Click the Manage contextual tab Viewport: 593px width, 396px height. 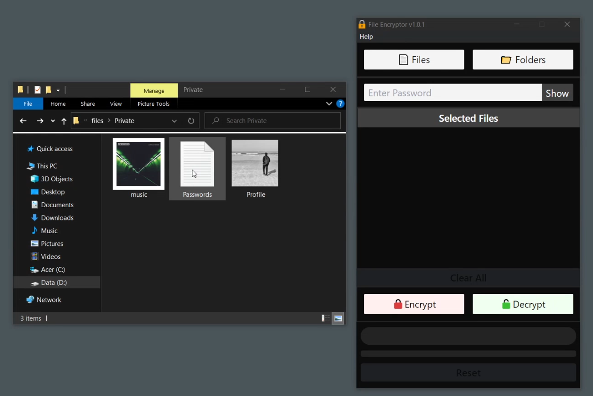tap(154, 91)
